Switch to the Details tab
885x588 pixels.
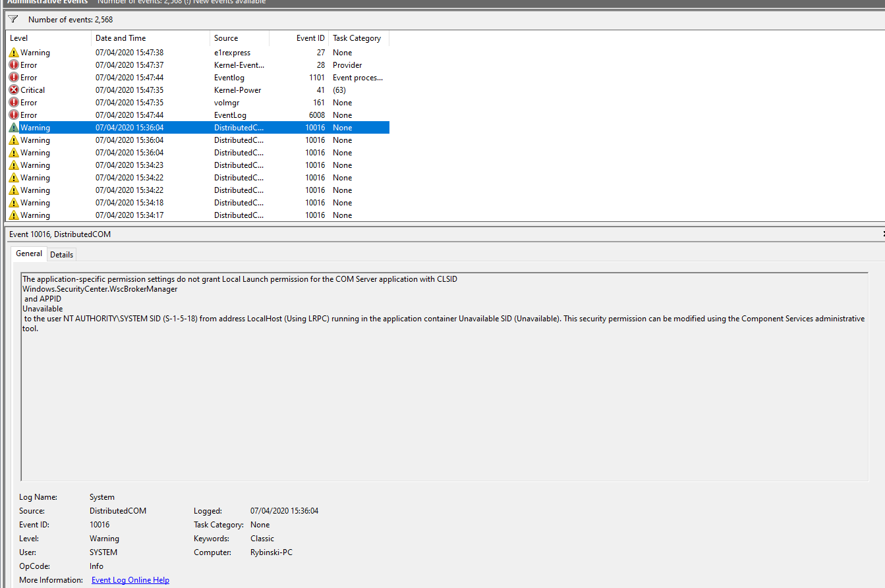(62, 254)
